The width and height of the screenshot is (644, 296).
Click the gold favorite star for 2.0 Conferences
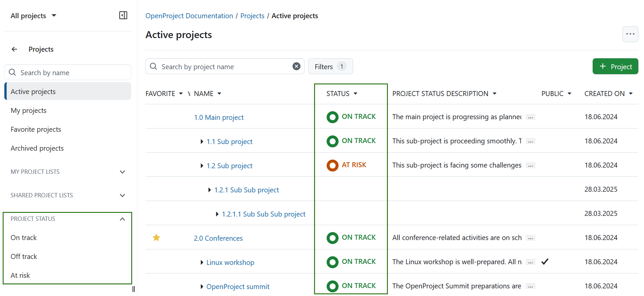[x=156, y=238]
